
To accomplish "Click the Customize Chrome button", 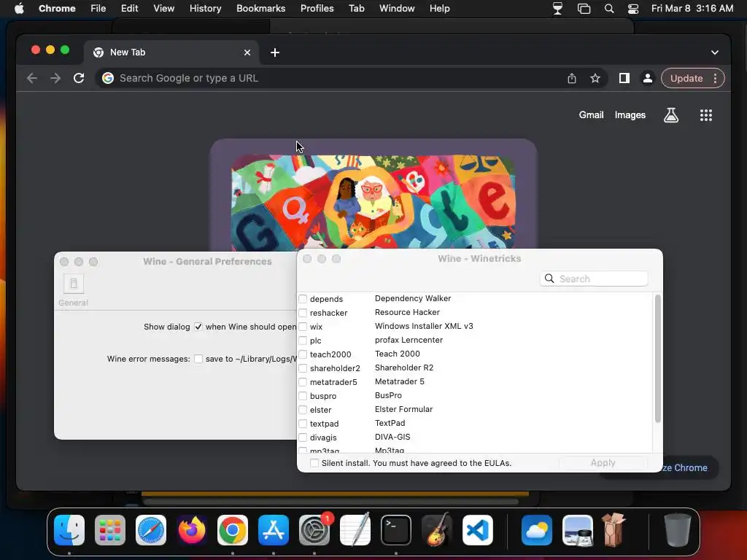I will [689, 467].
